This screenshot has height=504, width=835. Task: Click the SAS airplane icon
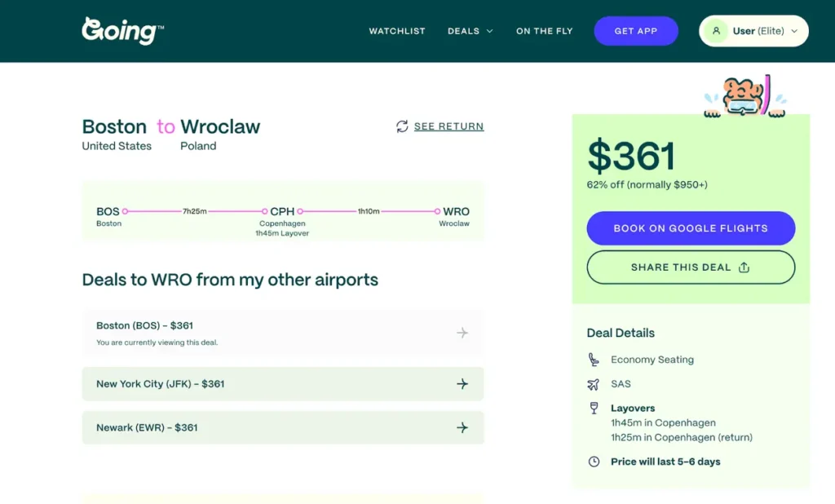click(x=593, y=384)
